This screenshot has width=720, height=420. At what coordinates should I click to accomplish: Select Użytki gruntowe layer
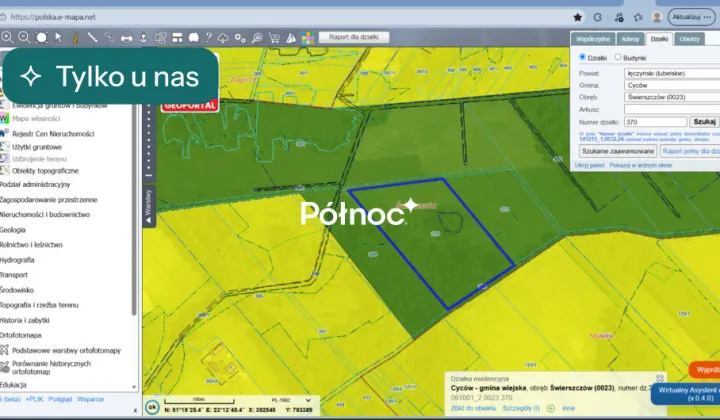pos(37,147)
